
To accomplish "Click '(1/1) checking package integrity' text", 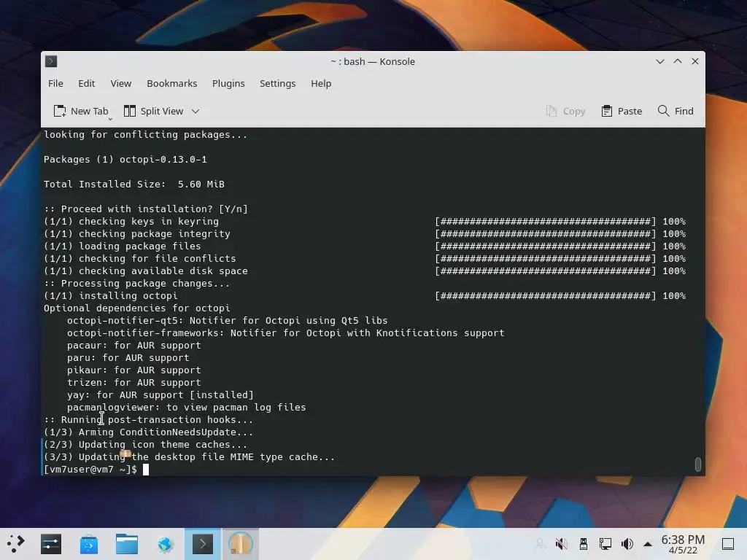I will click(137, 234).
